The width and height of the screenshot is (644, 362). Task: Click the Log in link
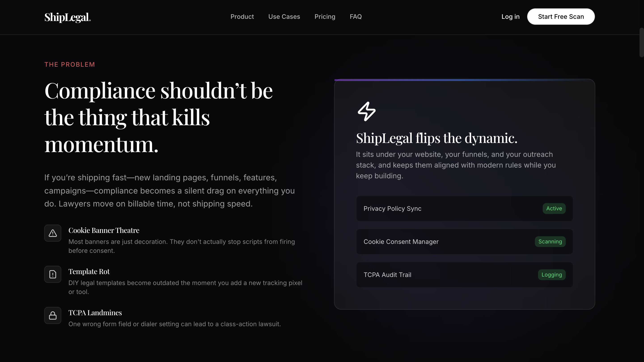coord(510,17)
